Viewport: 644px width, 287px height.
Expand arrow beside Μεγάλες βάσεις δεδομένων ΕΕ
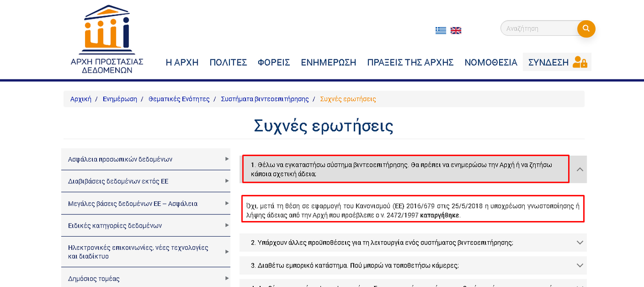click(x=227, y=203)
